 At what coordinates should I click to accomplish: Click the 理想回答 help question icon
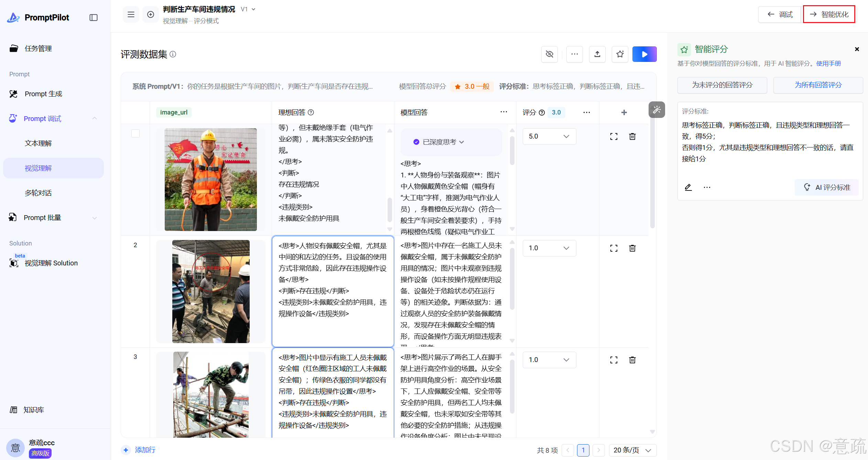tap(311, 112)
